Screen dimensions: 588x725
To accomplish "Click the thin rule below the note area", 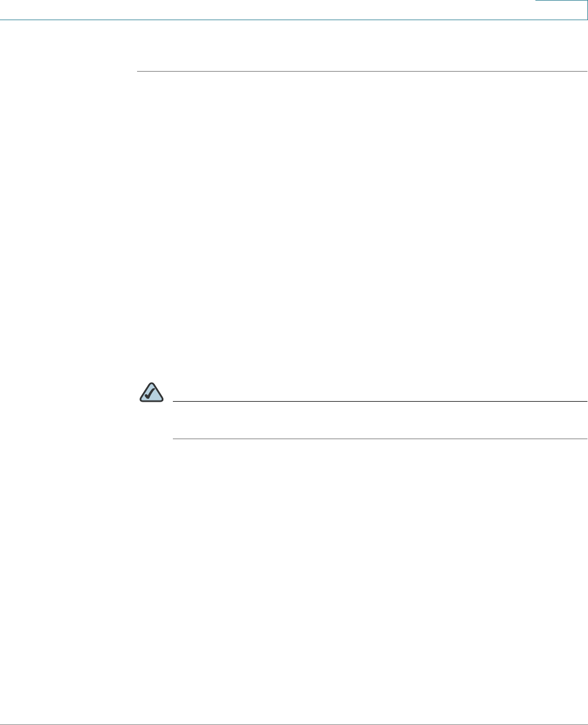I will (380, 439).
